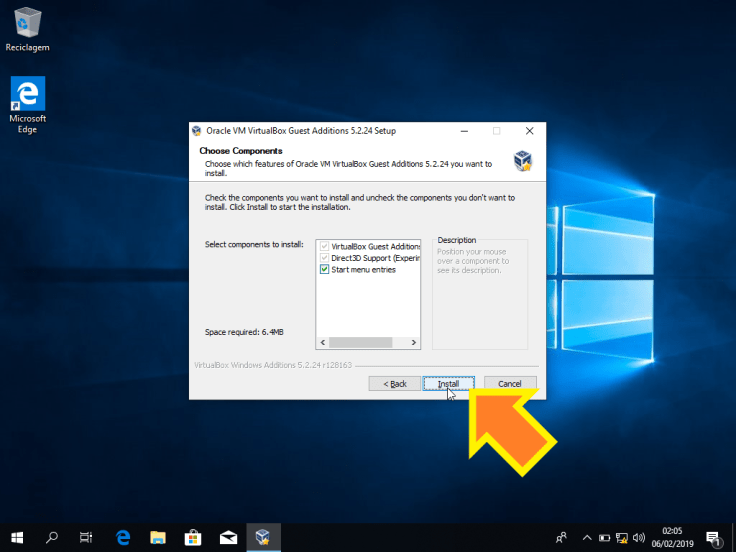Image resolution: width=736 pixels, height=552 pixels.
Task: Open Task View in the taskbar
Action: (x=87, y=538)
